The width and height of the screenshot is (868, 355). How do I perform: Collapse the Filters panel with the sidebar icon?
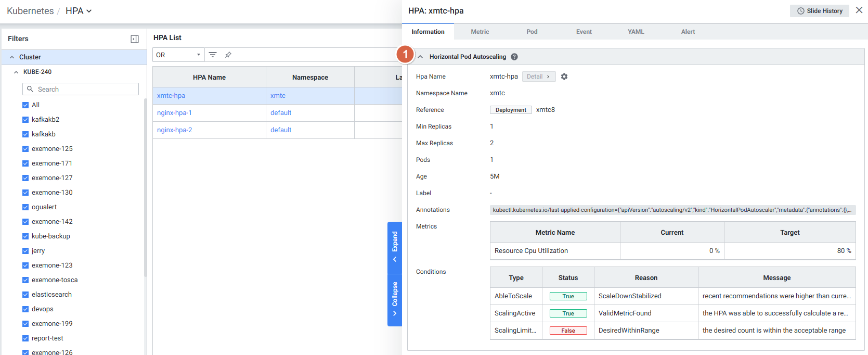coord(135,39)
